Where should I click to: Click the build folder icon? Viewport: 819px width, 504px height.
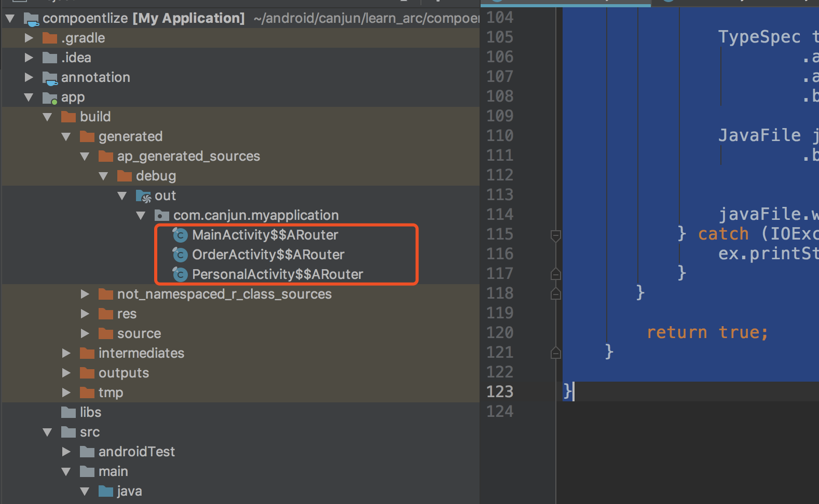click(69, 117)
